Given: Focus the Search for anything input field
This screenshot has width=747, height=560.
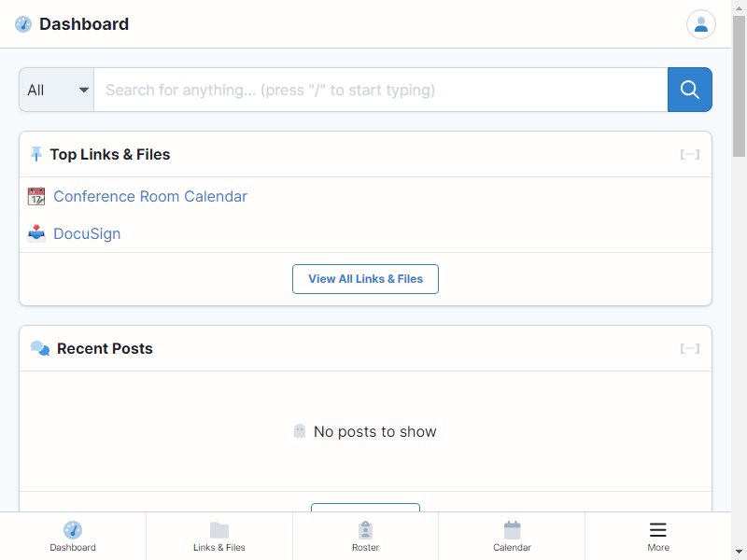Looking at the screenshot, I should [x=381, y=90].
